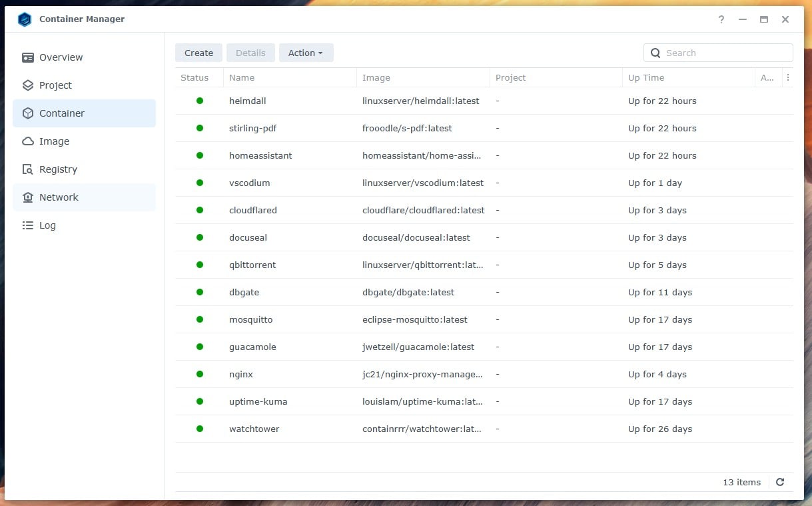Screen dimensions: 812x506
Task: Click the Network house icon
Action: point(27,197)
